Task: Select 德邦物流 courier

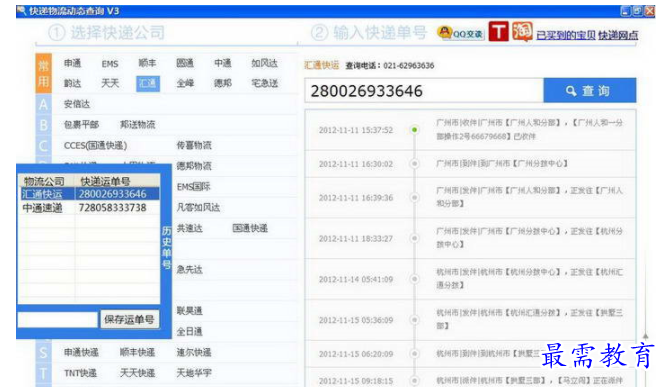Action: tap(194, 166)
